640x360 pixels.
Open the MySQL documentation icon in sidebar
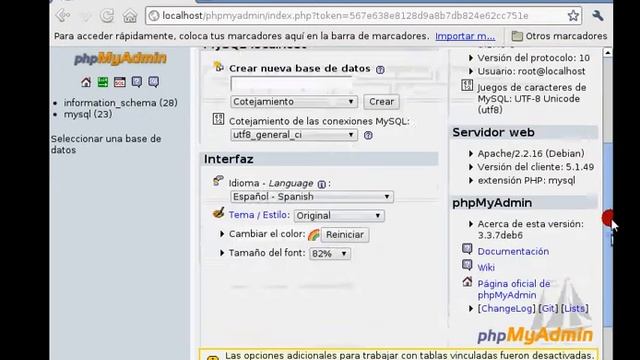(x=153, y=82)
